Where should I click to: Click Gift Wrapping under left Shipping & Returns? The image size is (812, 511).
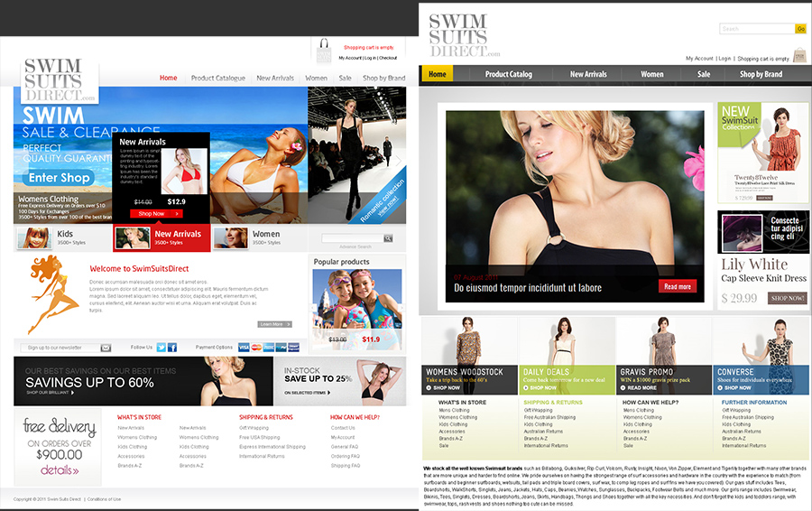[254, 428]
